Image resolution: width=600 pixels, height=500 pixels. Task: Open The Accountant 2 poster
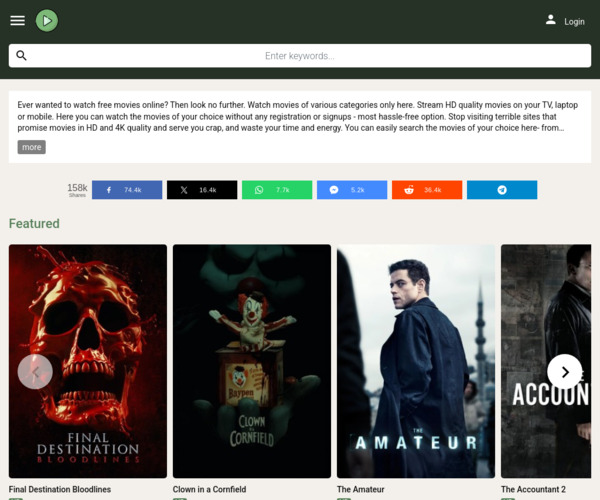(546, 361)
